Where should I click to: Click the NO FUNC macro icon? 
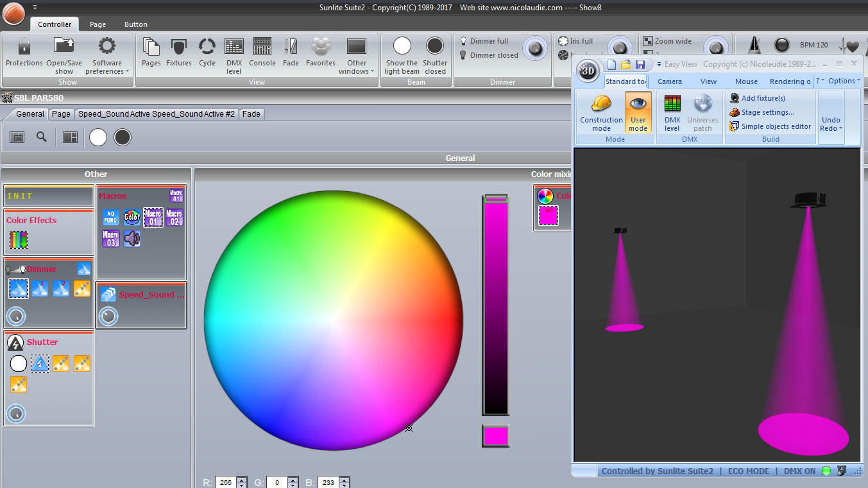pyautogui.click(x=111, y=217)
